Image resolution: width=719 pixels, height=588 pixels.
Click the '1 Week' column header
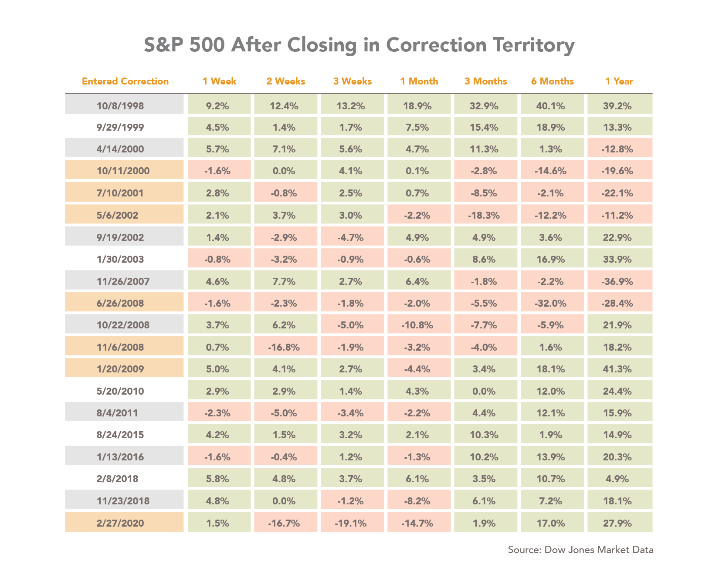point(219,81)
